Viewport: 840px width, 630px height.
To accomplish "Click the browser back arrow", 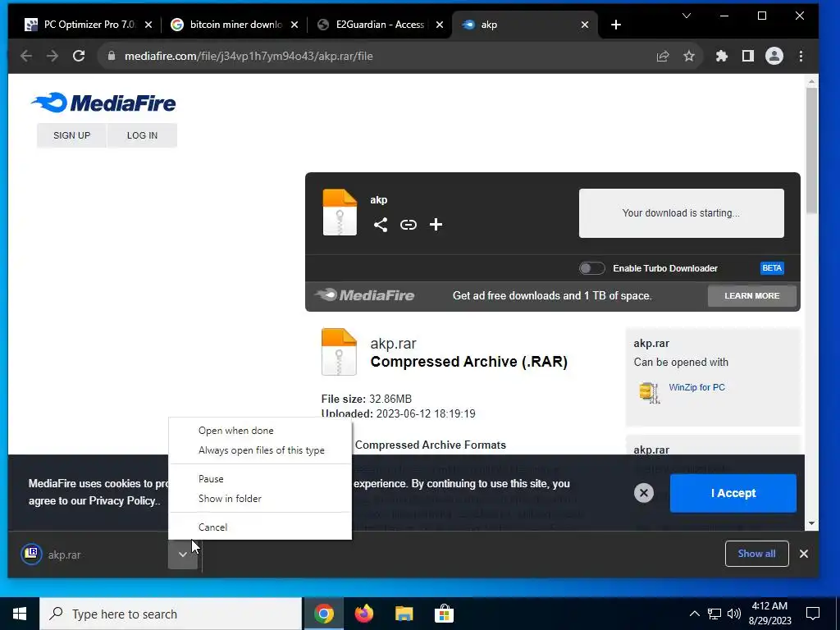I will tap(26, 56).
